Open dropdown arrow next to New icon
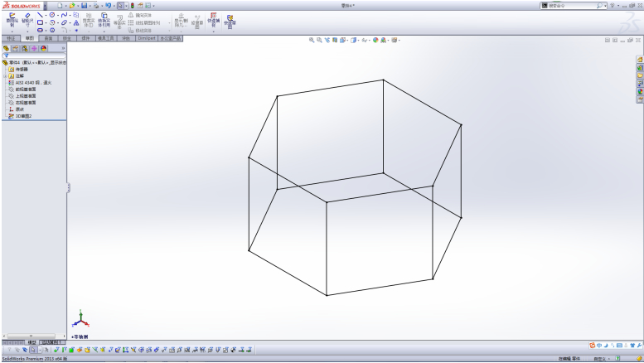 click(x=65, y=6)
